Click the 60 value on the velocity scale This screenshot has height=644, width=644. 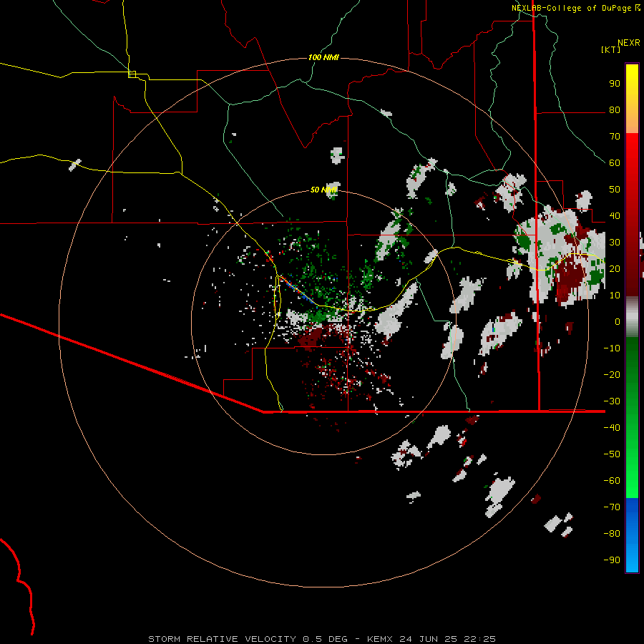[x=615, y=162]
